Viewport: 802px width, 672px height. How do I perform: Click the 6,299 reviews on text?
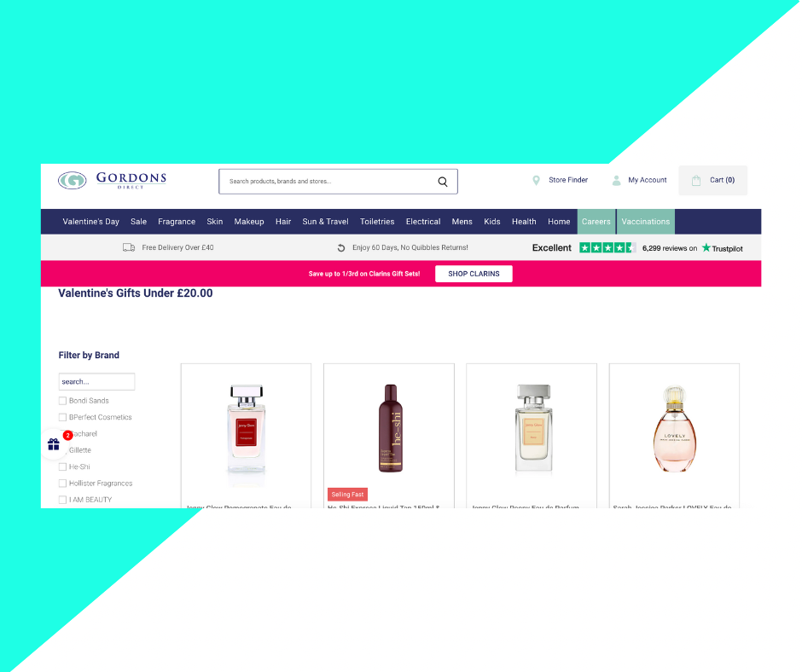670,248
